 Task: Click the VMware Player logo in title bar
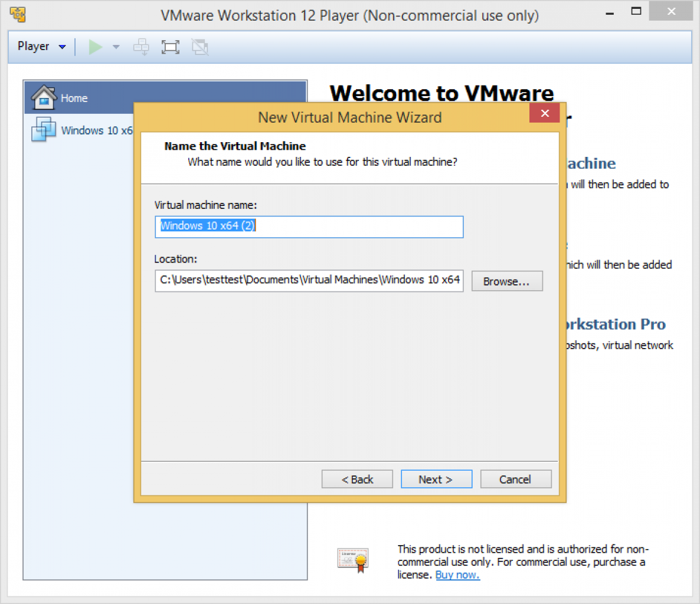click(x=18, y=14)
